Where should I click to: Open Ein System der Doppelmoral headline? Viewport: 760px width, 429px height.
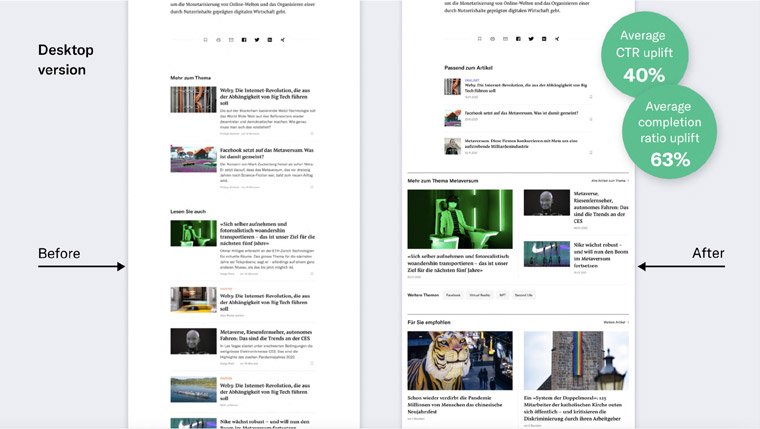[572, 408]
